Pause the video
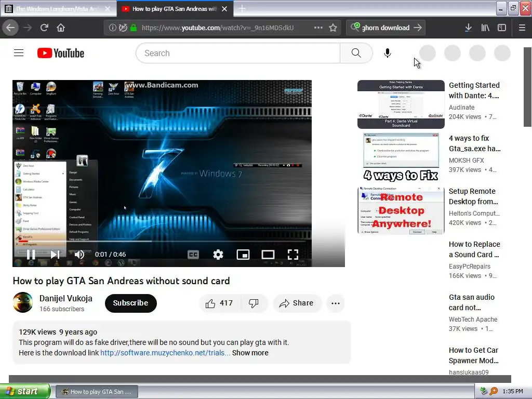Image resolution: width=532 pixels, height=399 pixels. (31, 254)
